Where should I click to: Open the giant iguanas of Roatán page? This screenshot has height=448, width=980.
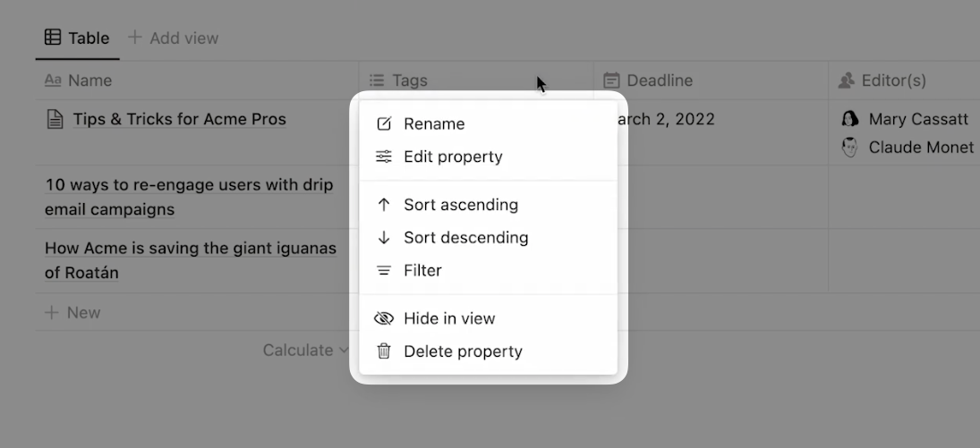[x=191, y=260]
